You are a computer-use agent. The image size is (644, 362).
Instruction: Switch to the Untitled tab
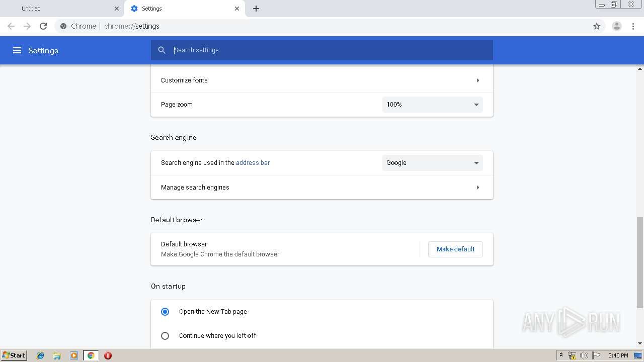(x=63, y=9)
